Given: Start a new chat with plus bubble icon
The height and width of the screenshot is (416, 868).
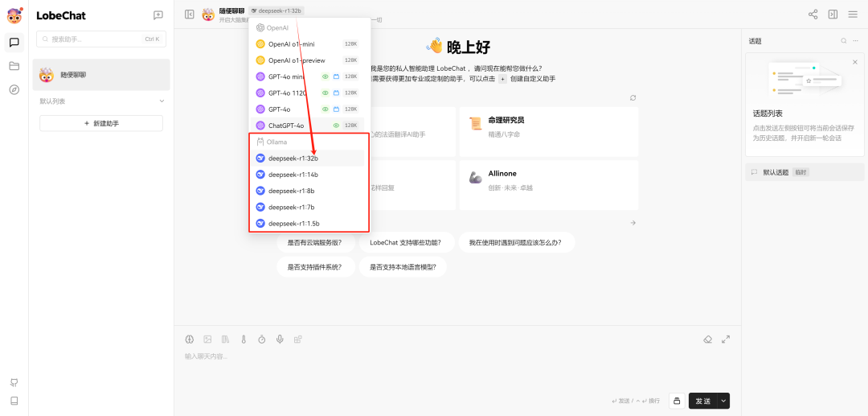Looking at the screenshot, I should point(158,15).
